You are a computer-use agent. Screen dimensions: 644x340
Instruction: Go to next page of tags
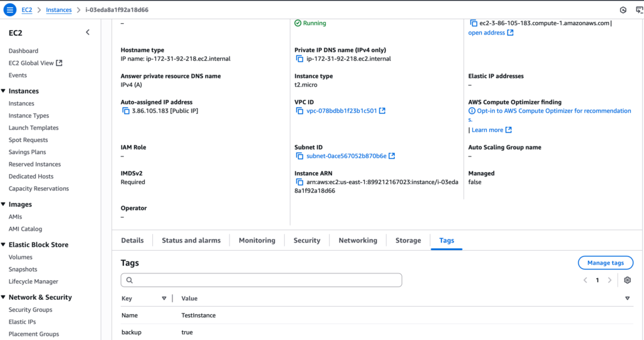(x=609, y=280)
